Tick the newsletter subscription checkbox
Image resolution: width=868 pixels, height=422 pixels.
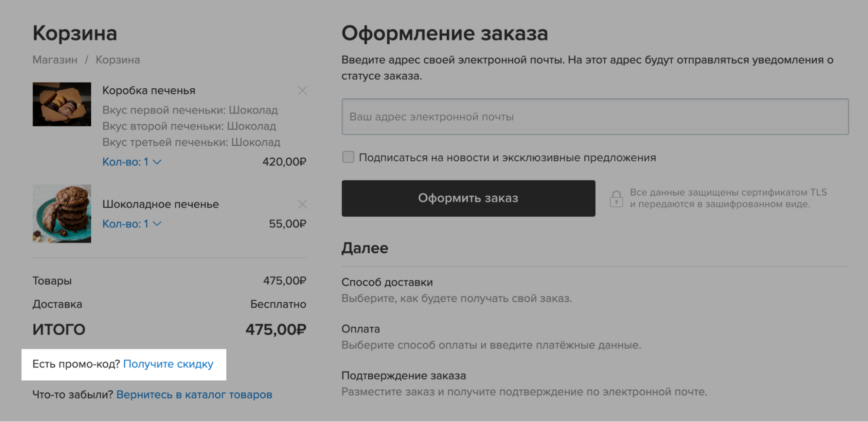point(348,157)
